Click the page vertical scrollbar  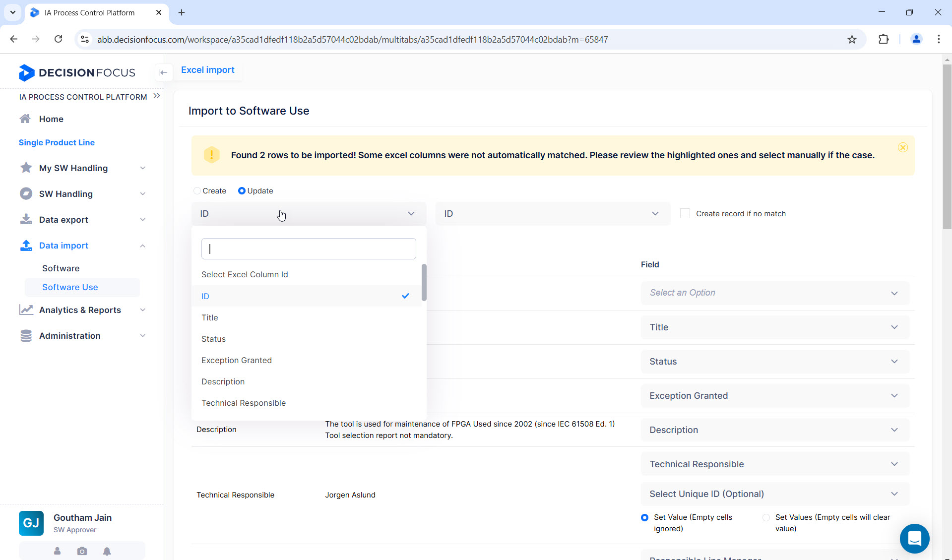coord(947,146)
